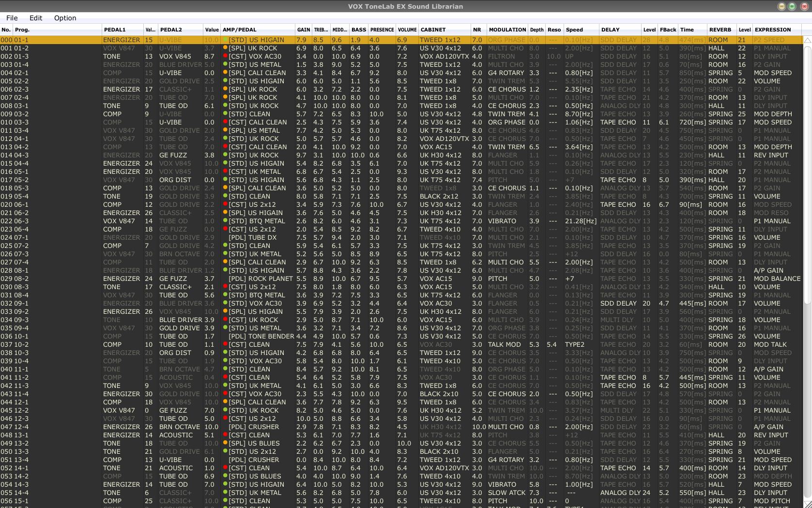Click orange dot beside row 006 UK ROCK

(x=225, y=89)
